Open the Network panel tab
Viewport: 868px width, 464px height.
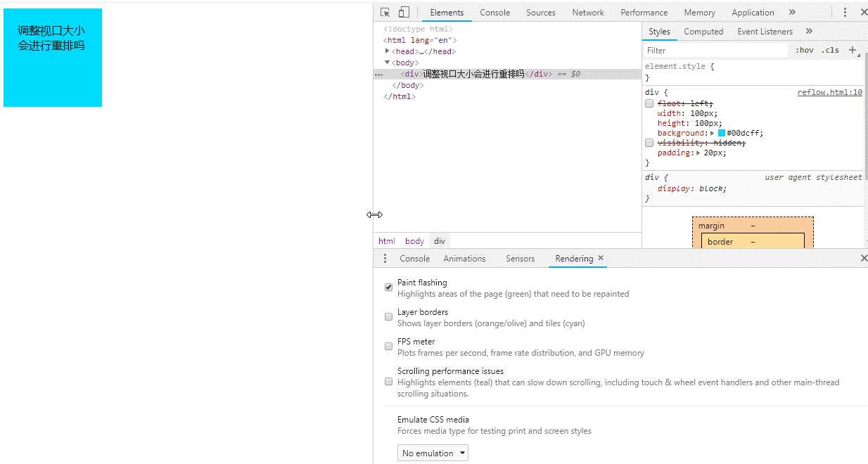point(588,13)
